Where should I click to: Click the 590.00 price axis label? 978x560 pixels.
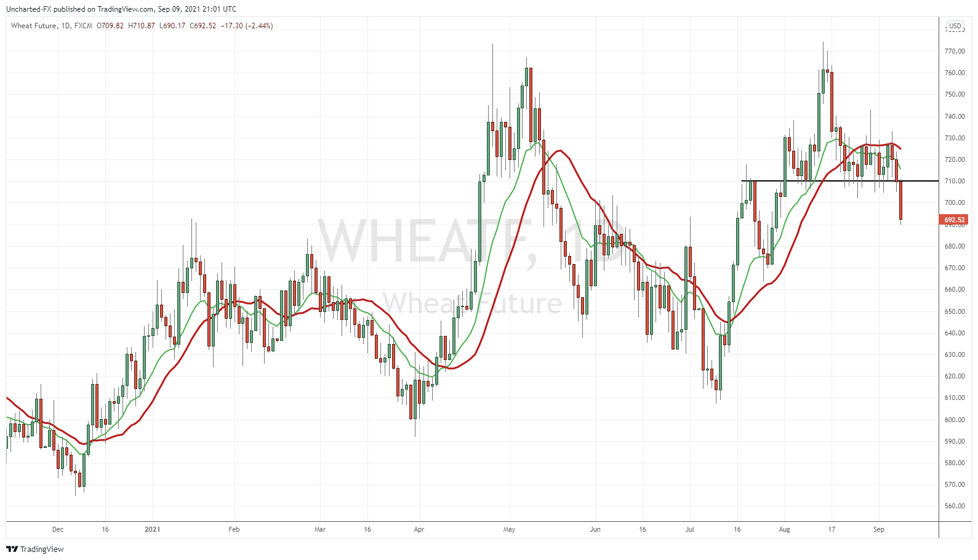pyautogui.click(x=955, y=441)
